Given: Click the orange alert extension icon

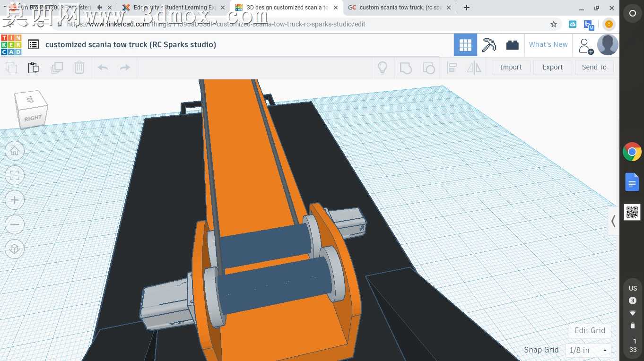Looking at the screenshot, I should 609,24.
